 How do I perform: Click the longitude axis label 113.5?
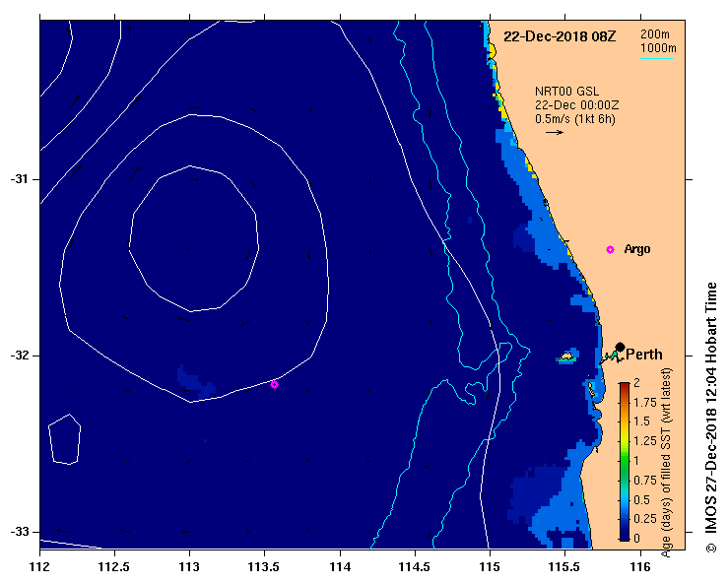pyautogui.click(x=265, y=567)
